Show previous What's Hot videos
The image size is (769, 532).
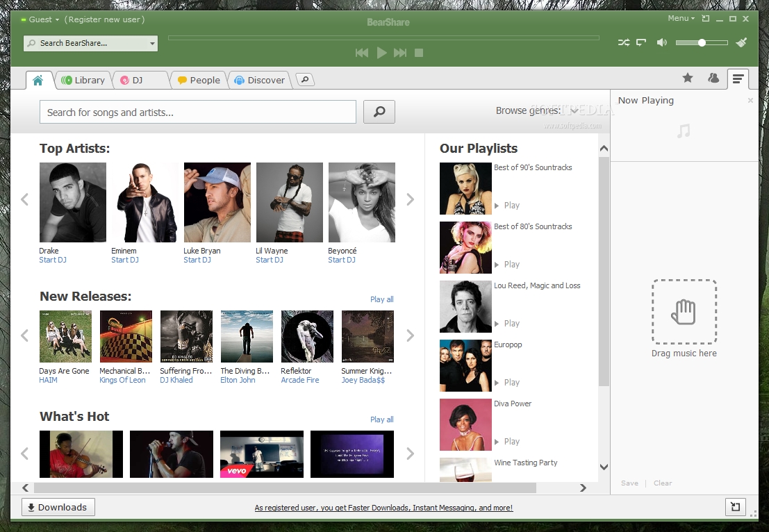tap(24, 454)
